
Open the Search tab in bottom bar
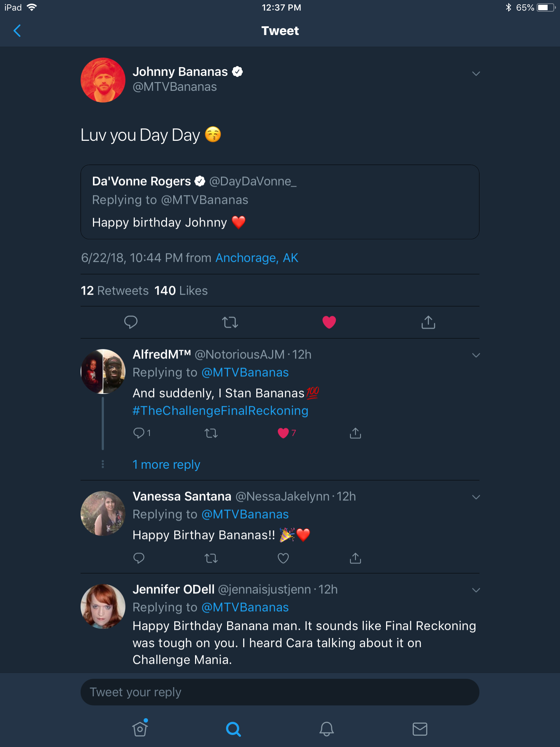[233, 729]
